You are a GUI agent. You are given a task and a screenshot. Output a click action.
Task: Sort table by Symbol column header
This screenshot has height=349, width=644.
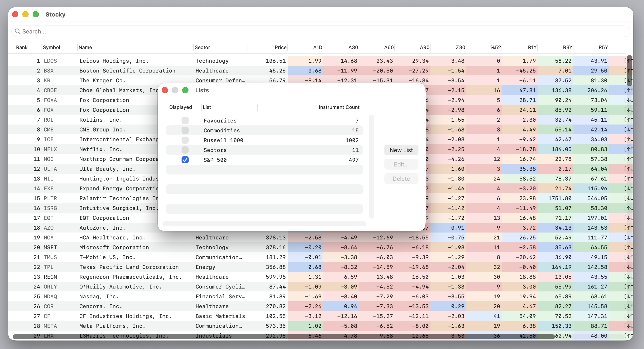click(51, 47)
